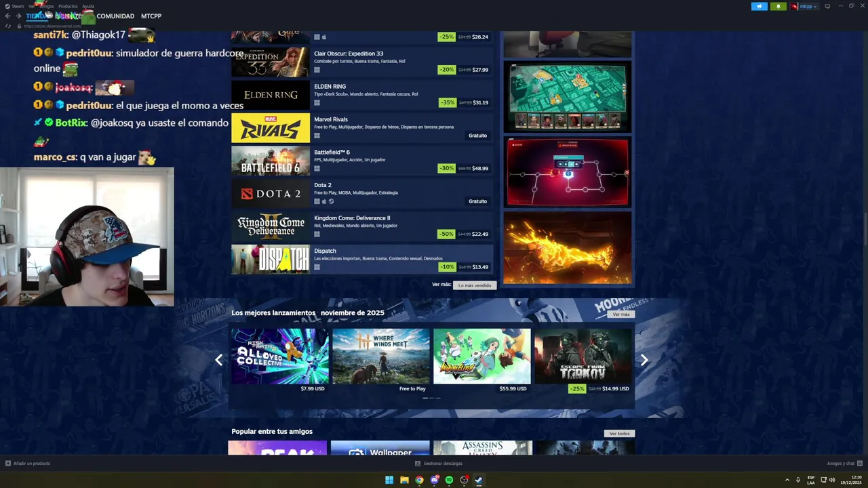Open Discord from taskbar
Viewport: 868px width, 488px height.
click(435, 480)
